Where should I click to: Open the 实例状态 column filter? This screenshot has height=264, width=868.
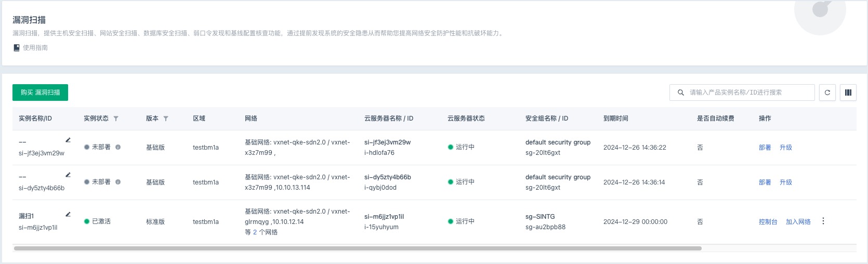click(x=116, y=118)
